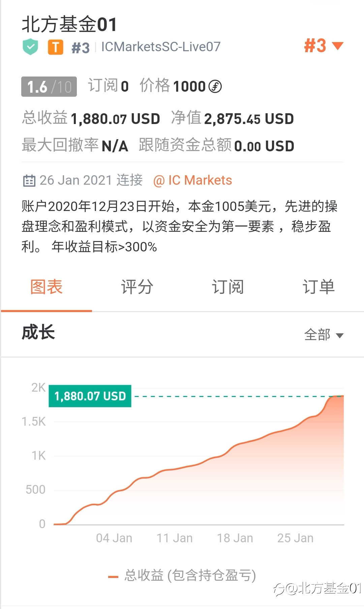
Task: Tap the orange legend line marker
Action: coord(113,577)
